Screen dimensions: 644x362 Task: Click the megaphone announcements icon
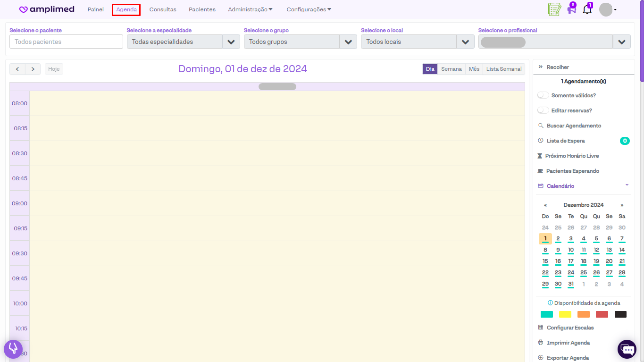tap(571, 10)
